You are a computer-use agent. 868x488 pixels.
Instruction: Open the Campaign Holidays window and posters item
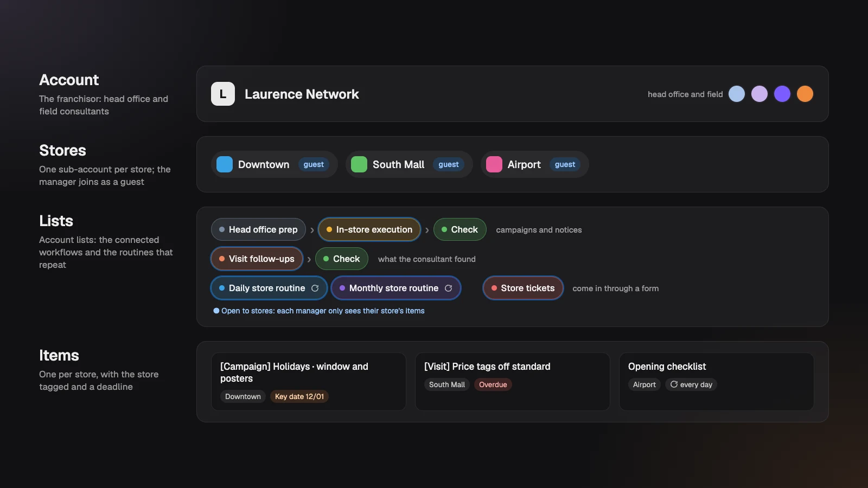(x=309, y=382)
